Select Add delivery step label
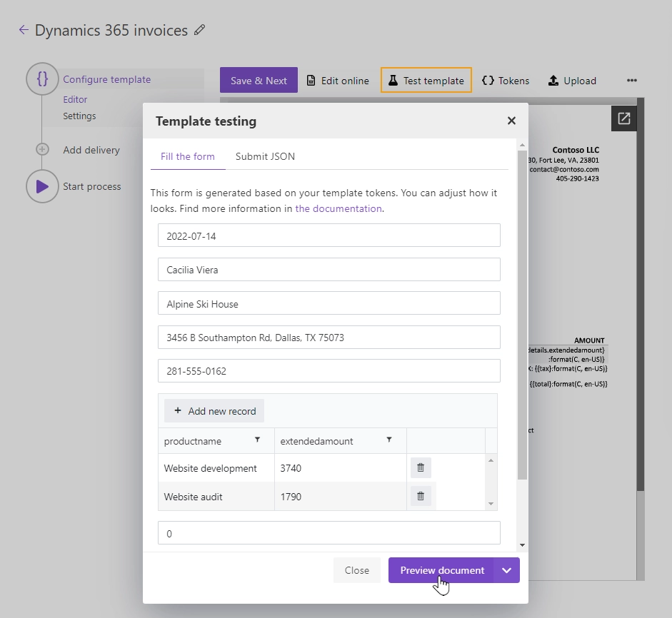The width and height of the screenshot is (672, 618). pos(91,150)
